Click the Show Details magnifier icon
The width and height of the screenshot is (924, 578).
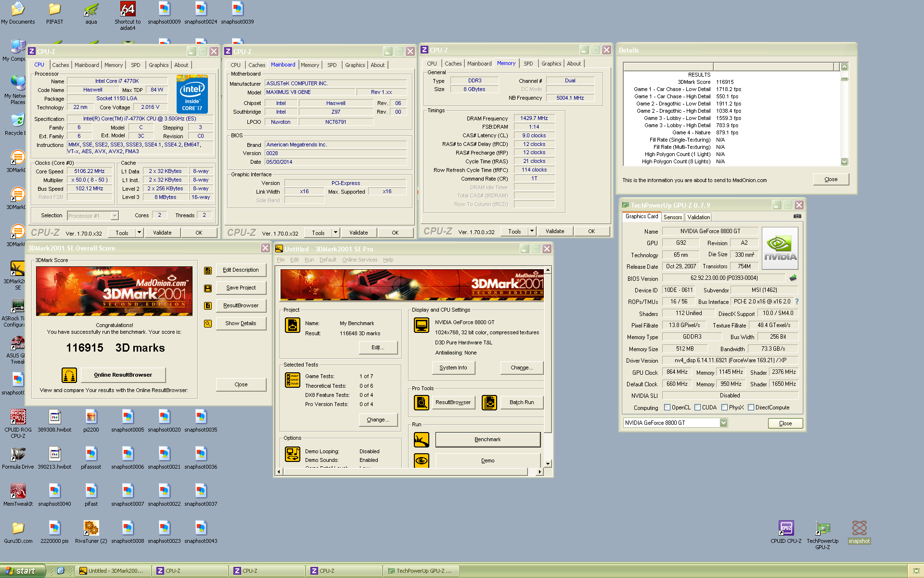[208, 324]
